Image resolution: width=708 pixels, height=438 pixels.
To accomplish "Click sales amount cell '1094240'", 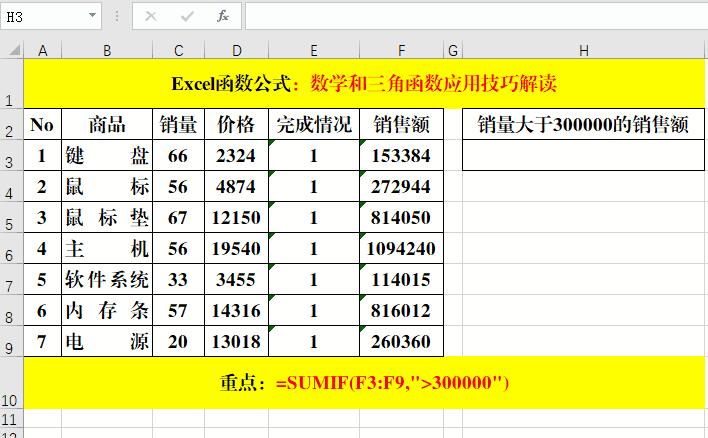I will pos(401,248).
